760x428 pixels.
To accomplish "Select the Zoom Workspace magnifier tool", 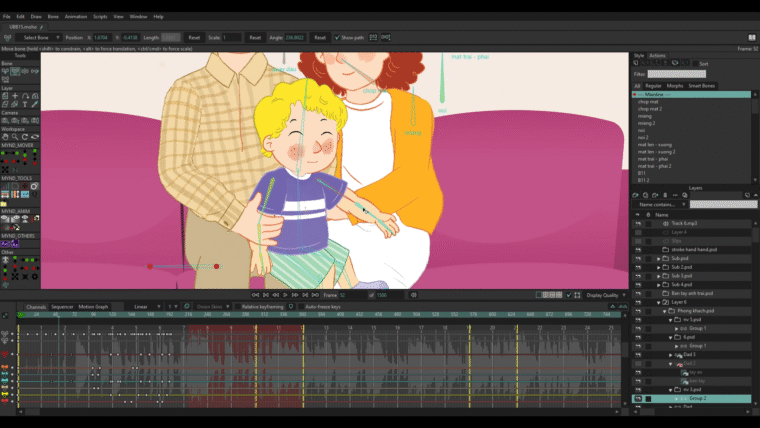I will [13, 137].
